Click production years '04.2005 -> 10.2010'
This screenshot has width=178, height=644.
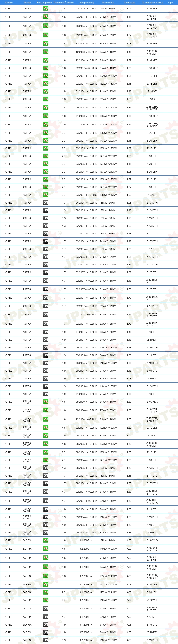(86, 203)
